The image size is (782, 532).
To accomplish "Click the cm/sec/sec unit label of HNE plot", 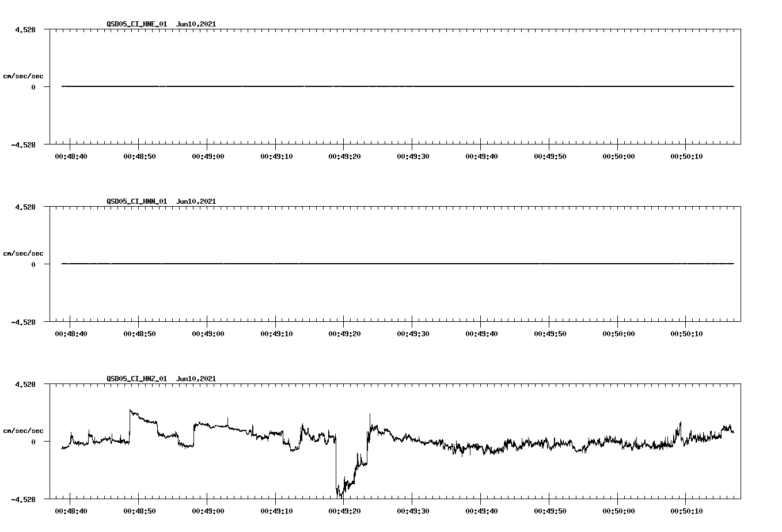I will [x=23, y=76].
